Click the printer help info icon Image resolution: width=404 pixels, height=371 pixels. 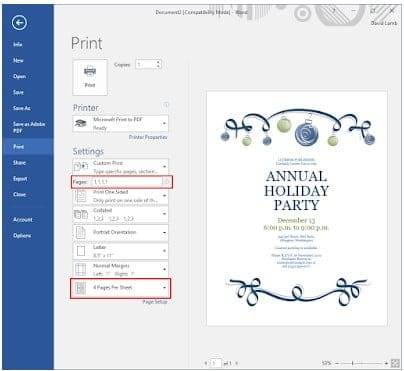pos(166,105)
